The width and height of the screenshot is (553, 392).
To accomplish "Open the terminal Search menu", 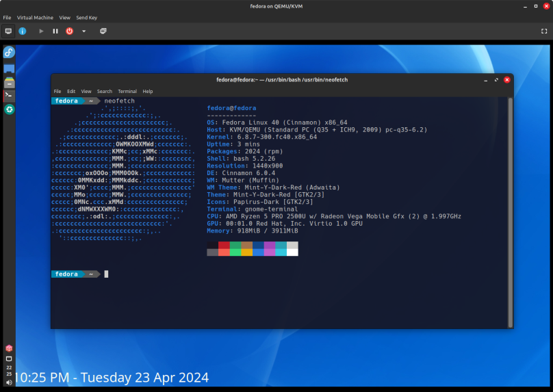I will tap(105, 91).
